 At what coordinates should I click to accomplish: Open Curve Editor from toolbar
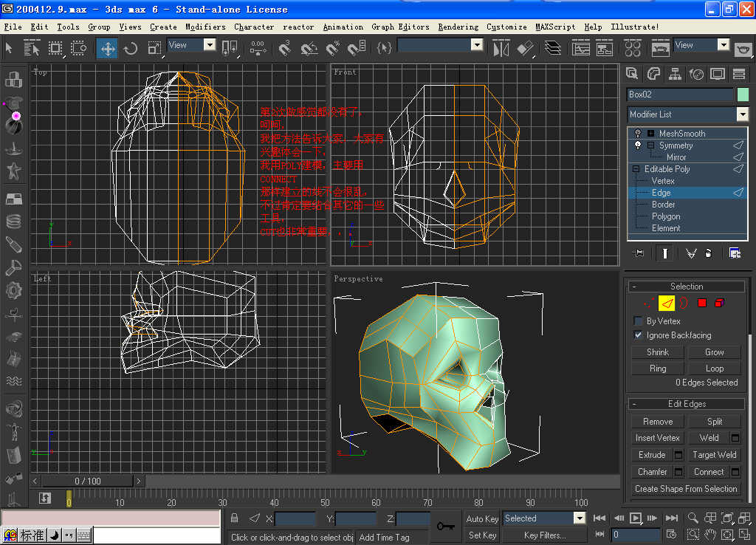pyautogui.click(x=581, y=49)
